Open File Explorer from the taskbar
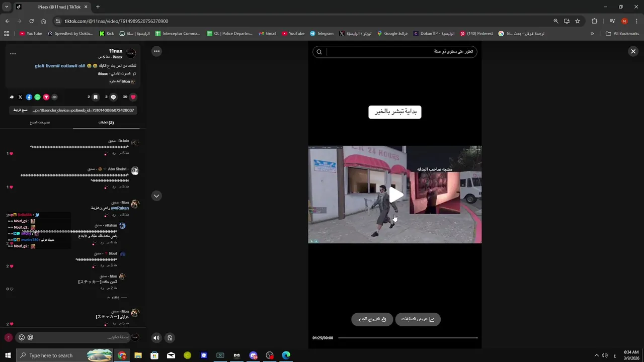The image size is (644, 362). click(x=138, y=355)
